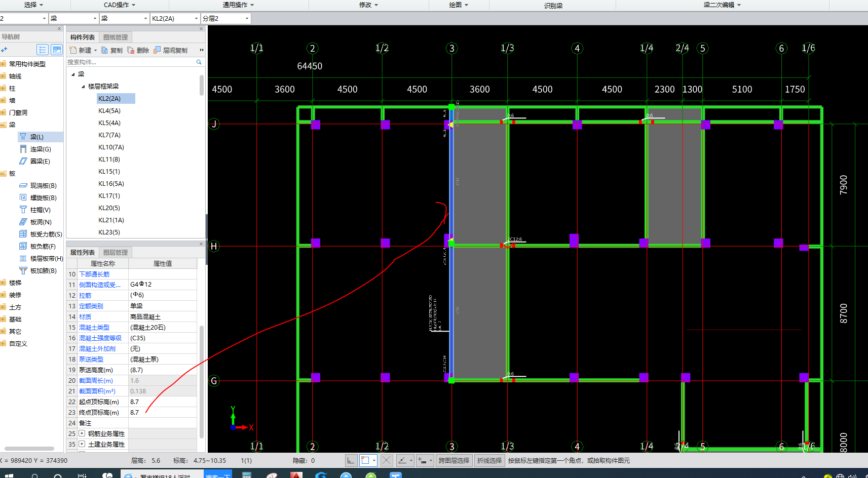This screenshot has width=868, height=478.
Task: Open the 通用操作 ribbon group menu
Action: (238, 5)
